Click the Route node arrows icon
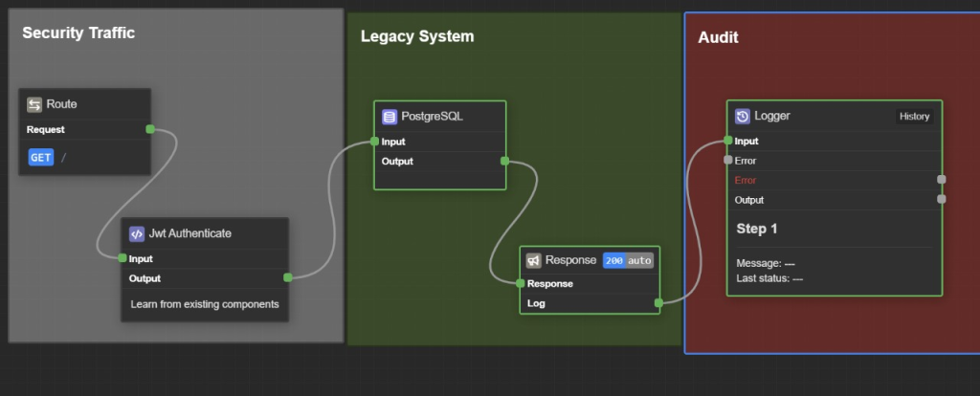The width and height of the screenshot is (980, 396). click(x=34, y=104)
